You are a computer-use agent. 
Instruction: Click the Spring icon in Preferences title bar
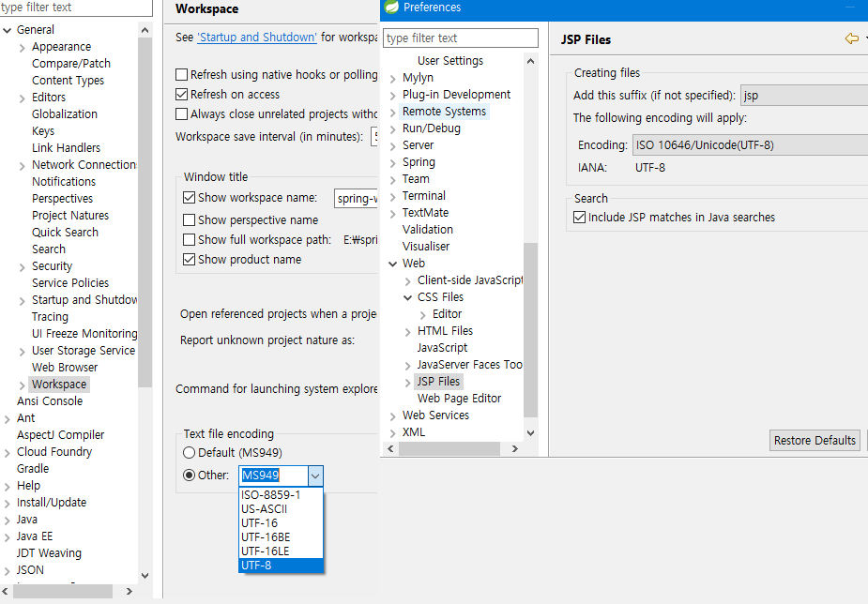coord(392,8)
